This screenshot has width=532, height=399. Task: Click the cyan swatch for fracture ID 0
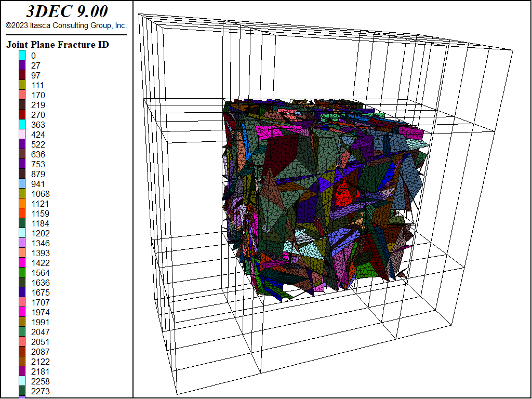22,56
